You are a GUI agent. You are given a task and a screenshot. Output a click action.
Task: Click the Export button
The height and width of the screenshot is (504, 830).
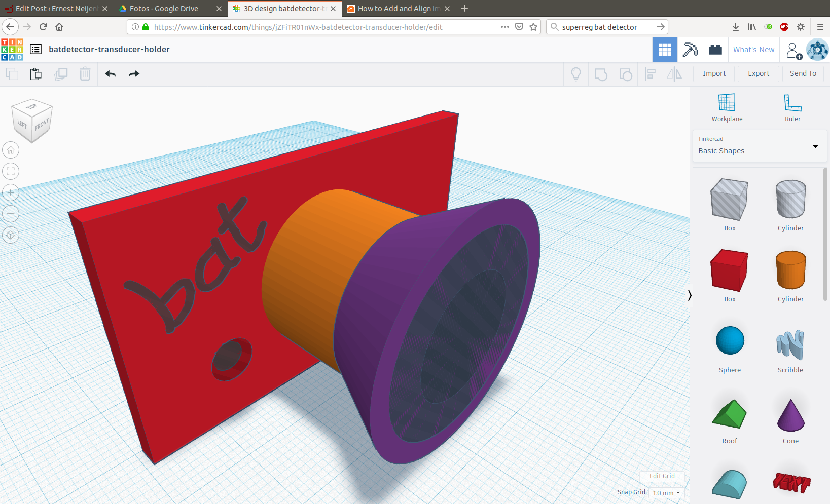(x=758, y=74)
